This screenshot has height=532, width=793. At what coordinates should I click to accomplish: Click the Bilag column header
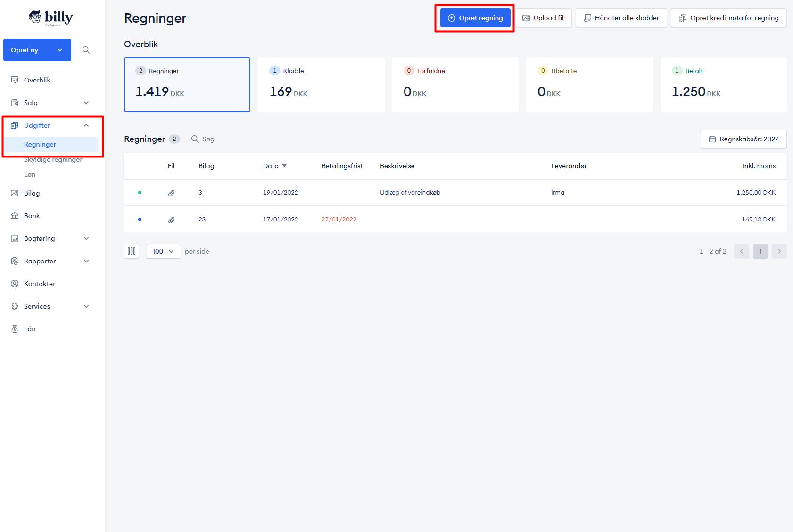(x=207, y=166)
